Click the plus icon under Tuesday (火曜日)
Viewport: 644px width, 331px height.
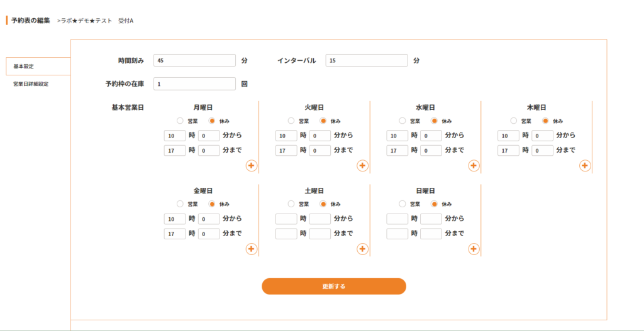362,165
